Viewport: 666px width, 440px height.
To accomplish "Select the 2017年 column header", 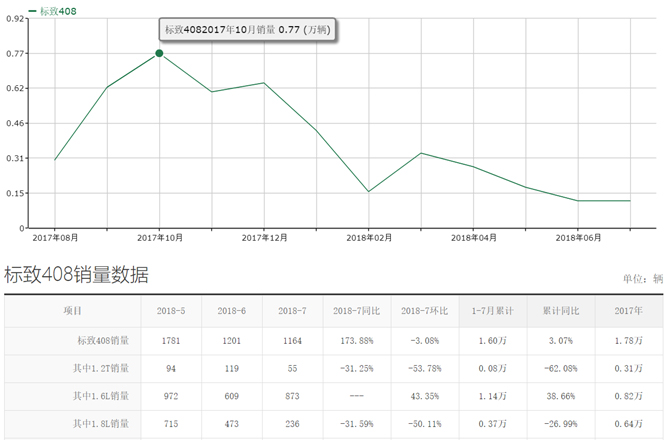I will tap(629, 311).
